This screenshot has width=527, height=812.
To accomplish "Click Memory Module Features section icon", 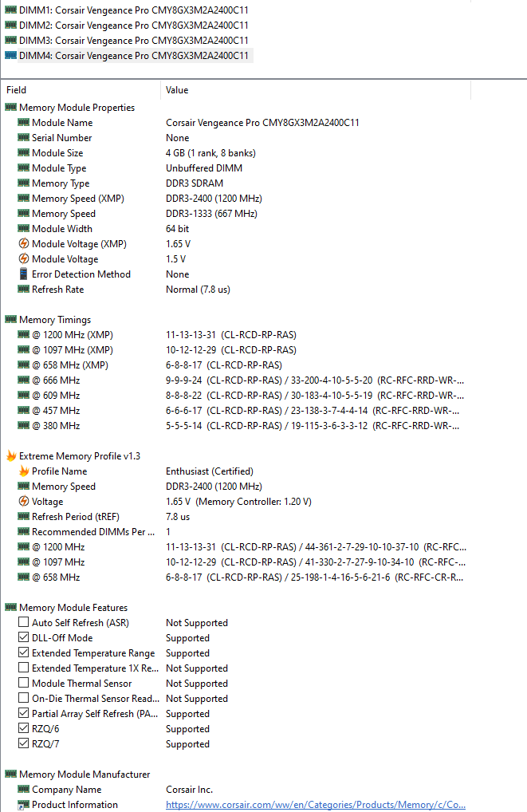I will click(10, 607).
